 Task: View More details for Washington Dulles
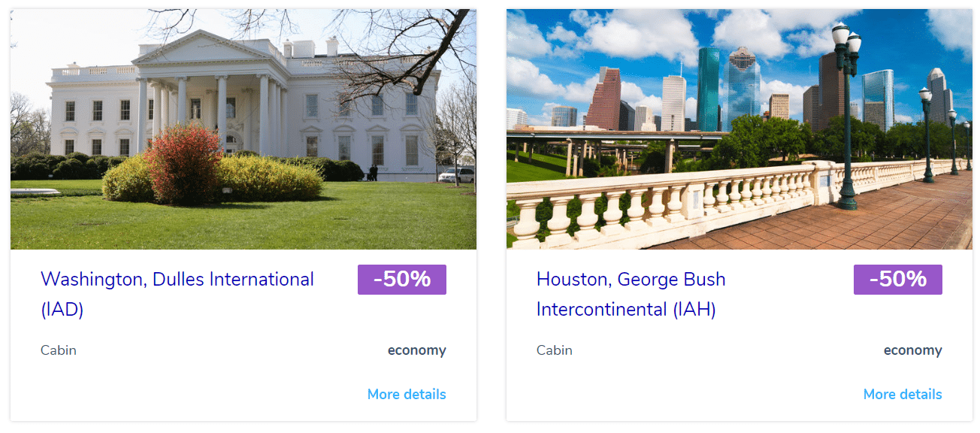[x=407, y=394]
